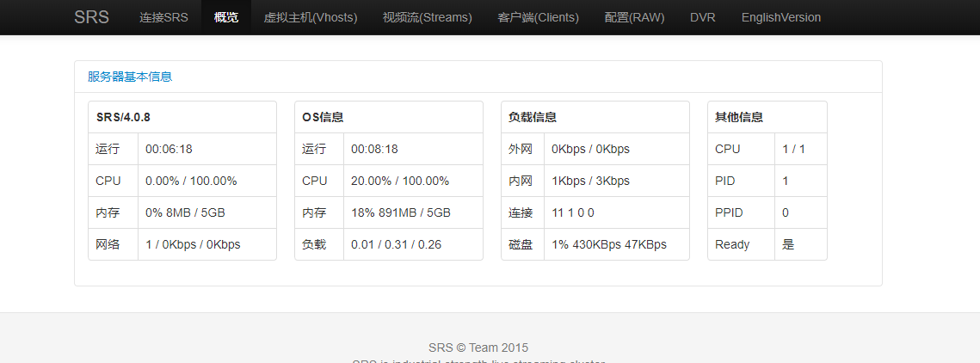980x363 pixels.
Task: Click load value 0.01 / 0.31 / 0.26
Action: pos(397,245)
